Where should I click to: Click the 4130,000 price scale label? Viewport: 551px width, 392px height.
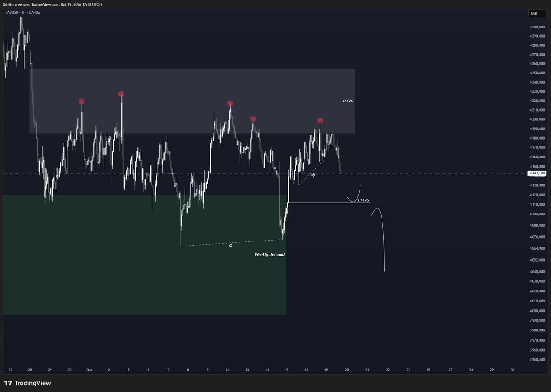[537, 185]
